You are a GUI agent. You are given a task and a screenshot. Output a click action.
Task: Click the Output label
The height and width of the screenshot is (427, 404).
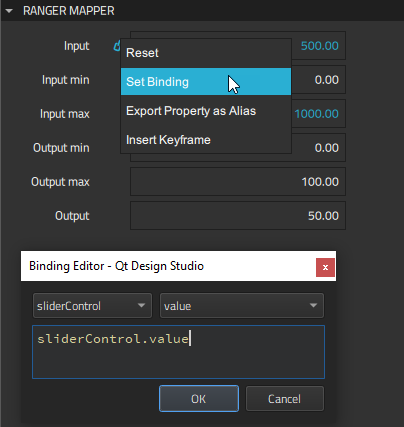click(72, 216)
